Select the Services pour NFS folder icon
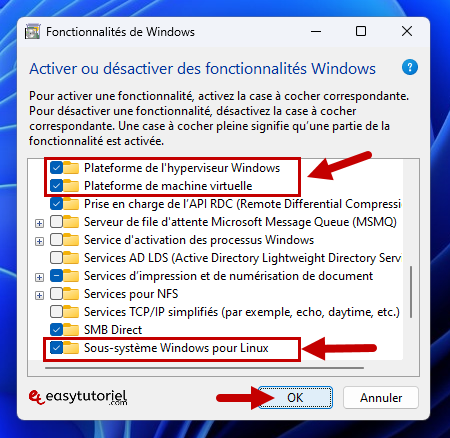 [x=71, y=294]
